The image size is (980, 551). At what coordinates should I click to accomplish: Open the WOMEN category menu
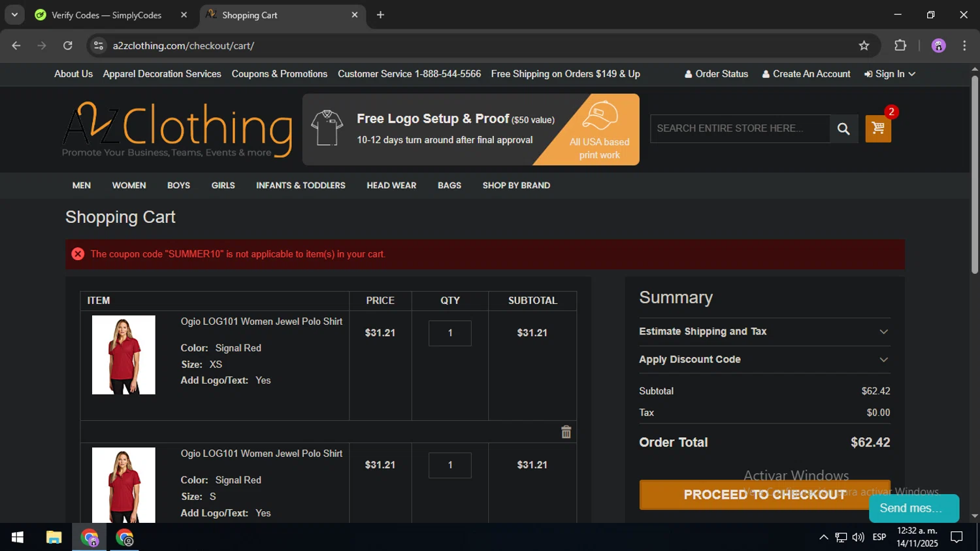[129, 186]
